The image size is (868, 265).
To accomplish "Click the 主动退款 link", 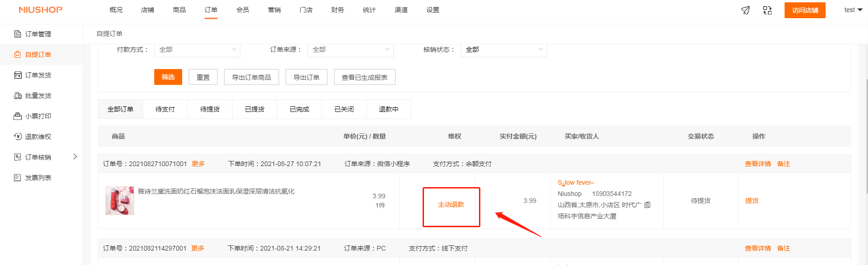I will pos(451,205).
